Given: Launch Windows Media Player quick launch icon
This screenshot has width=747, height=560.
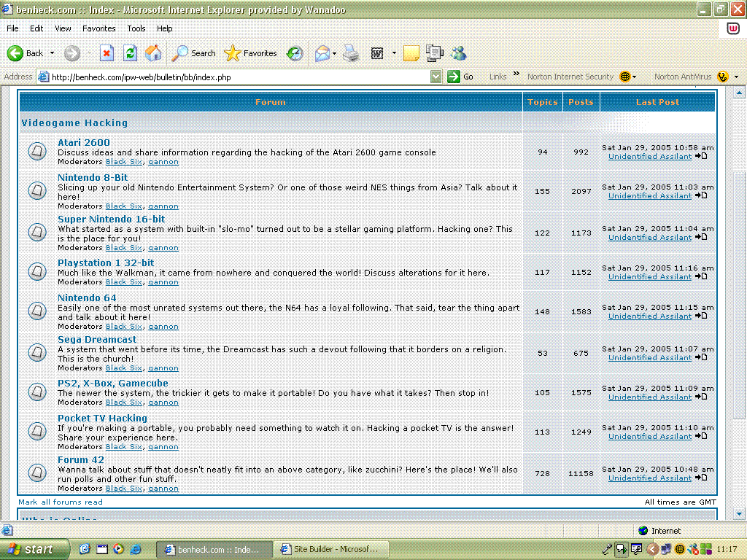Looking at the screenshot, I should click(118, 549).
